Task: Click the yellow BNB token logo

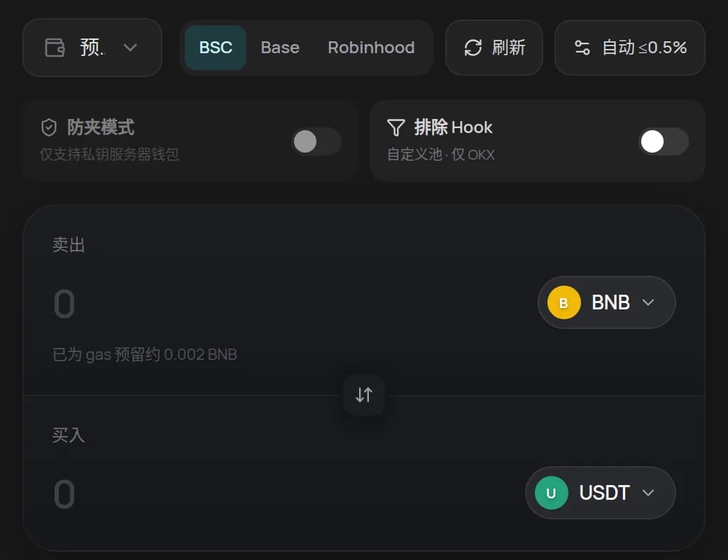Action: 563,303
